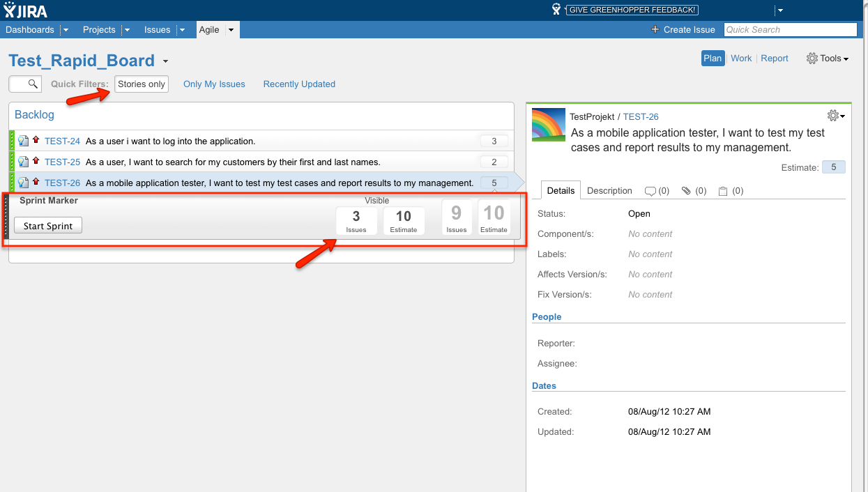The image size is (868, 492).
Task: Open the sub-tasks tab with the clipboard icon
Action: click(x=732, y=190)
